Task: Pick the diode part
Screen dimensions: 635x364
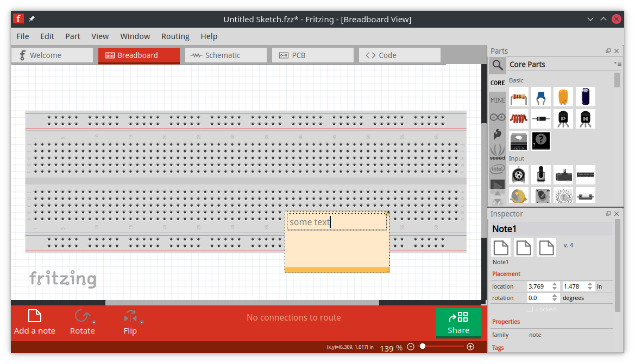Action: tap(540, 119)
